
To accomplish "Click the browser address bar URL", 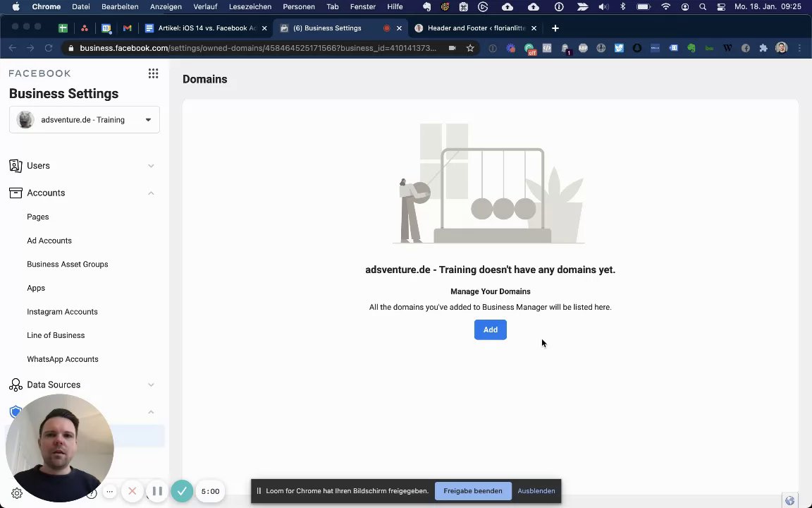I will [258, 48].
